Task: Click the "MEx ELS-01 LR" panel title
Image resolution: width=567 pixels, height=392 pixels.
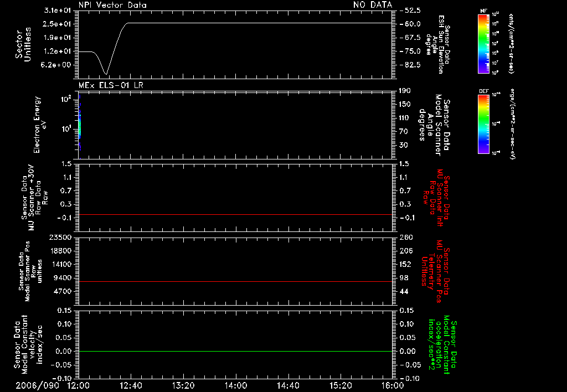Action: click(x=111, y=85)
